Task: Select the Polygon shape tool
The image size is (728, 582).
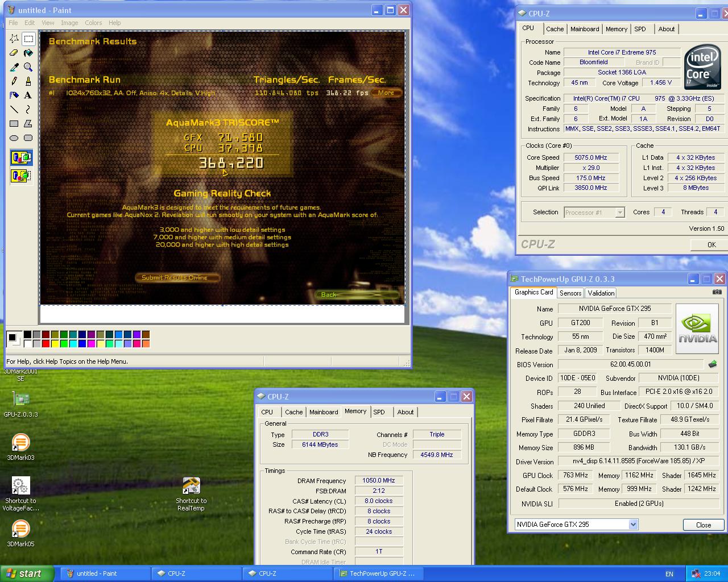Action: pyautogui.click(x=28, y=124)
